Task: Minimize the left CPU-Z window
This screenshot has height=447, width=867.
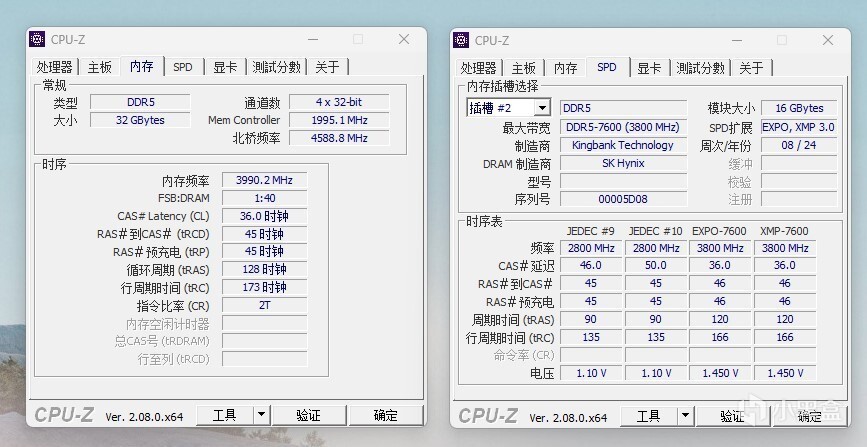Action: 313,39
